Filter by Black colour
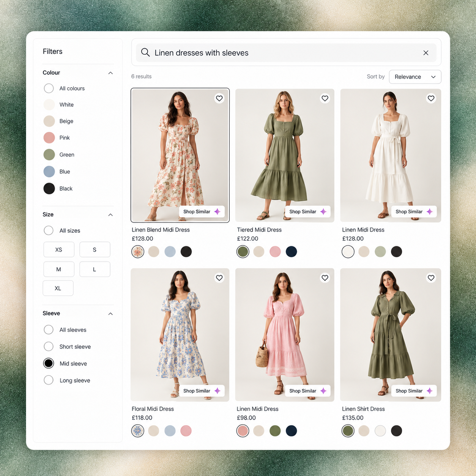Viewport: 476px width, 476px height. point(49,188)
